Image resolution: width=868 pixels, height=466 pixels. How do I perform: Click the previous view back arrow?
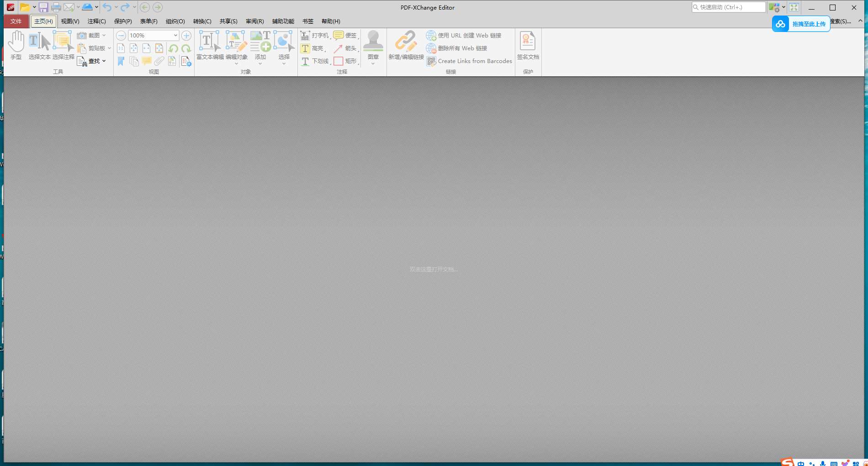tap(145, 7)
